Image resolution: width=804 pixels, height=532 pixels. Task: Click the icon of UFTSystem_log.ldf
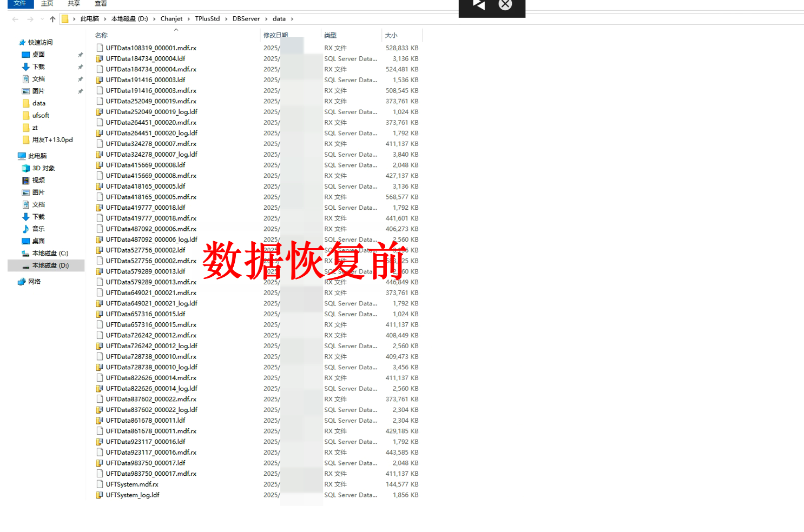pos(100,495)
